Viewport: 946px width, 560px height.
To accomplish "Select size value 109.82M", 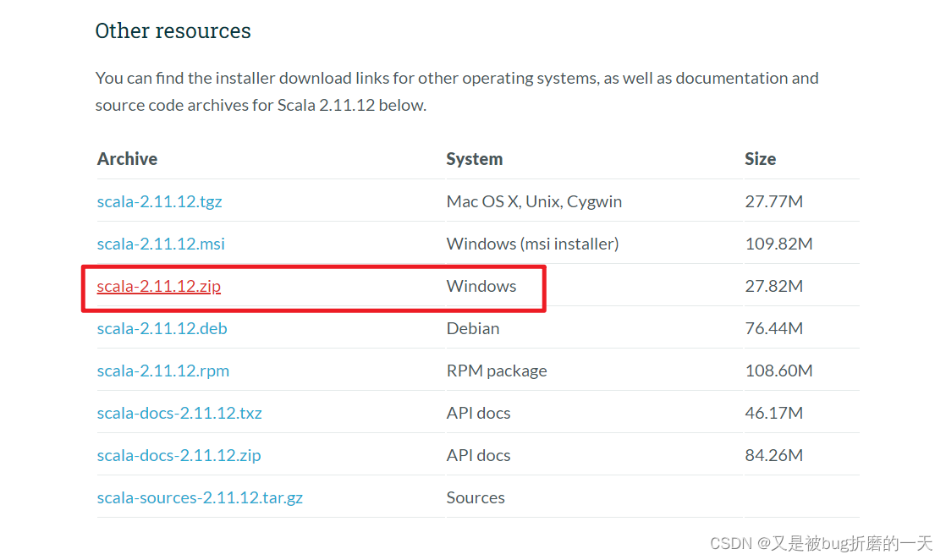I will click(778, 244).
